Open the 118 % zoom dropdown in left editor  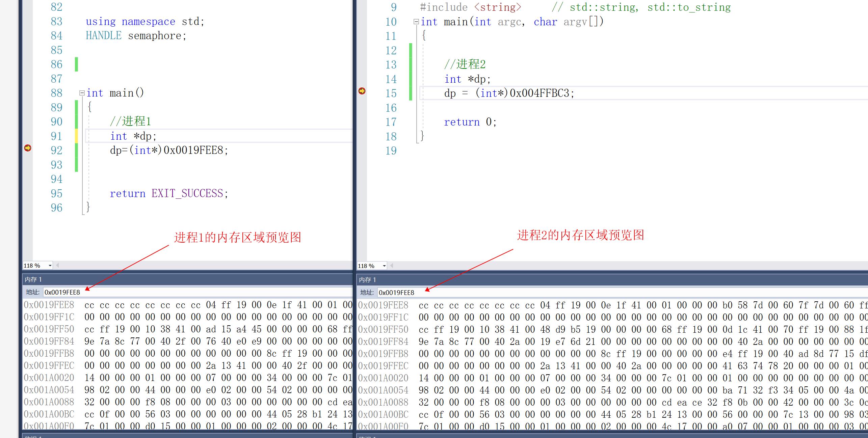[50, 266]
